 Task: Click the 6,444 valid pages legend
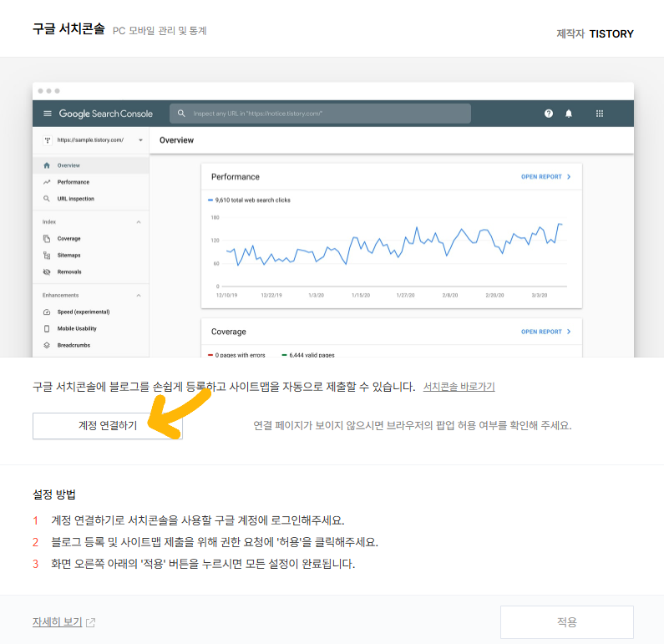pos(308,355)
